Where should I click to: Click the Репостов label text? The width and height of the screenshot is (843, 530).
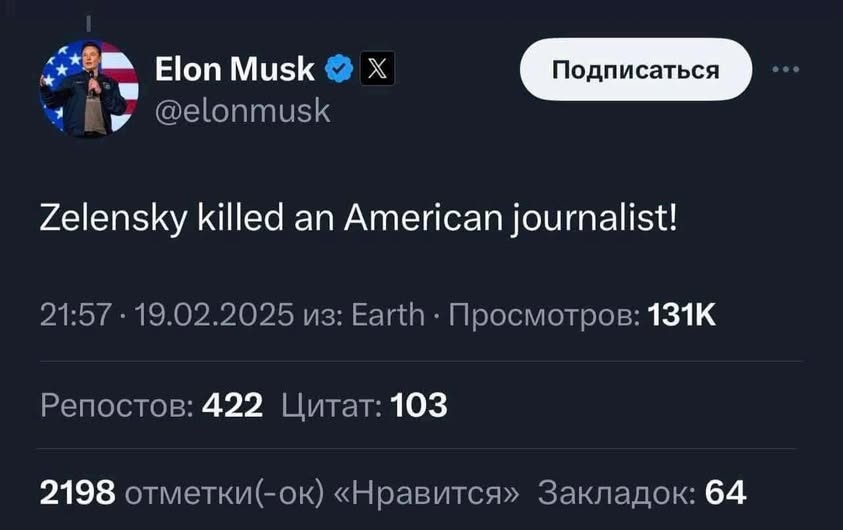(116, 405)
